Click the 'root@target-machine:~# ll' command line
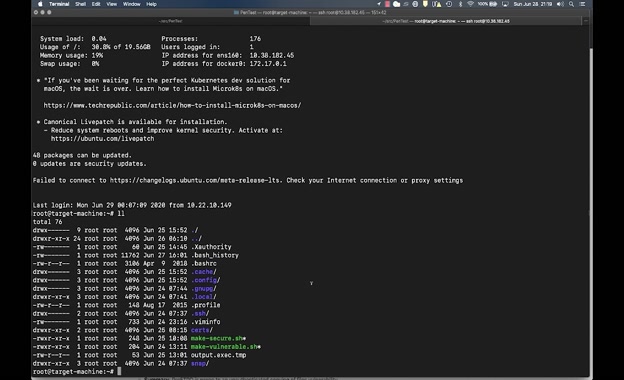Screen dimensions: 624x380 [79, 214]
